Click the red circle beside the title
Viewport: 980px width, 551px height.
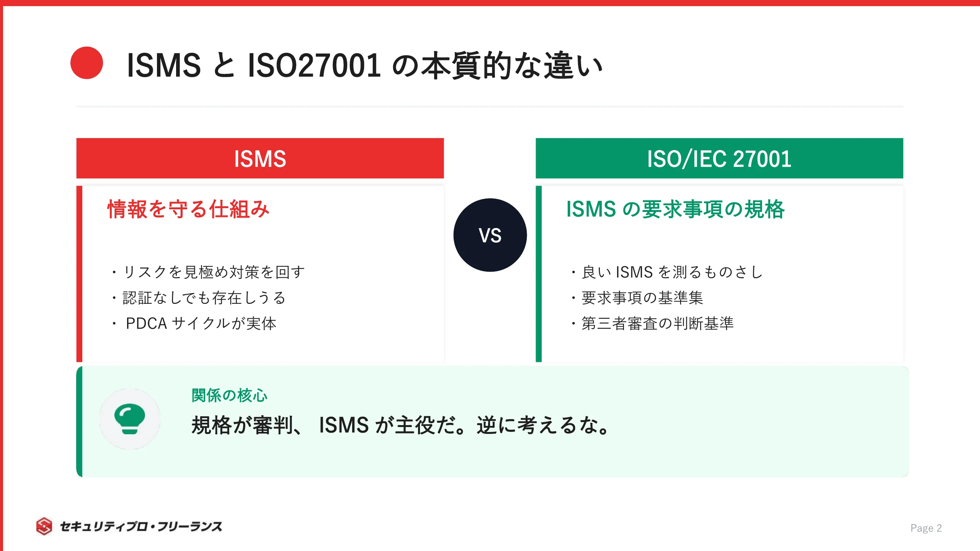click(87, 63)
